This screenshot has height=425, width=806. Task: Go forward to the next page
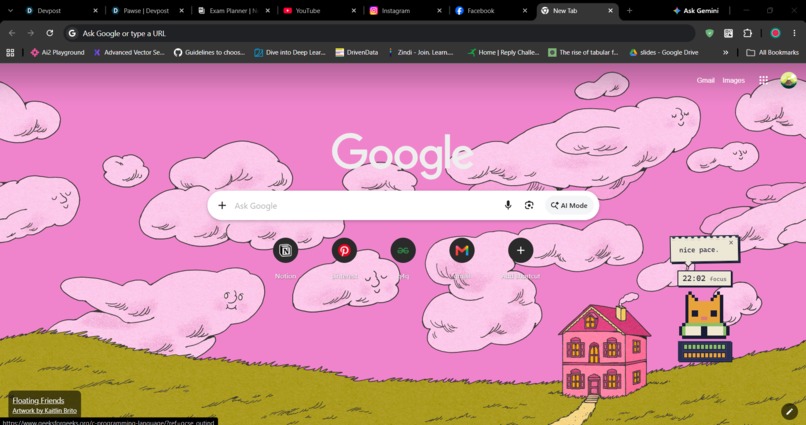coord(31,33)
